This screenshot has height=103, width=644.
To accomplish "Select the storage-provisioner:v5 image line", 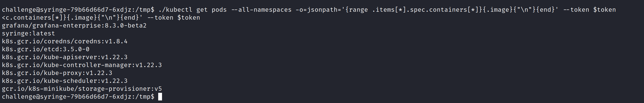I will pyautogui.click(x=82, y=89).
